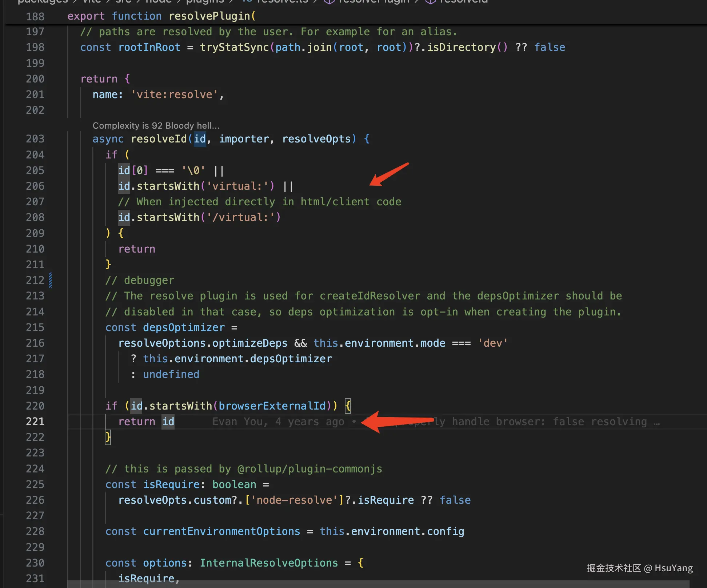Viewport: 707px width, 588px height.
Task: Open the 'Evan You, 4 years ago' blame annotation
Action: point(278,422)
